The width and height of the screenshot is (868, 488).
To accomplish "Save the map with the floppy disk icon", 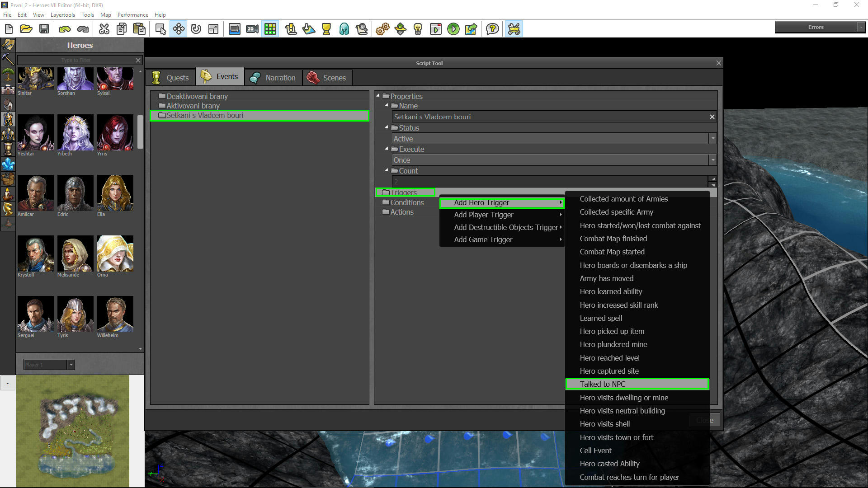I will [44, 29].
